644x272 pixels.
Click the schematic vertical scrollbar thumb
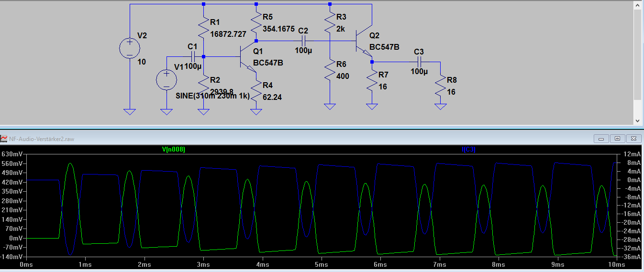click(637, 54)
